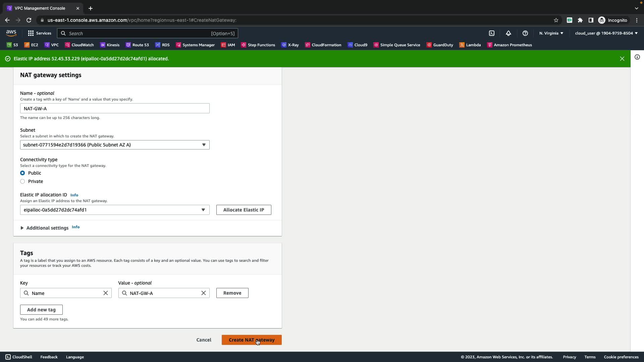The height and width of the screenshot is (362, 644).
Task: Open the notifications bell icon
Action: (508, 33)
